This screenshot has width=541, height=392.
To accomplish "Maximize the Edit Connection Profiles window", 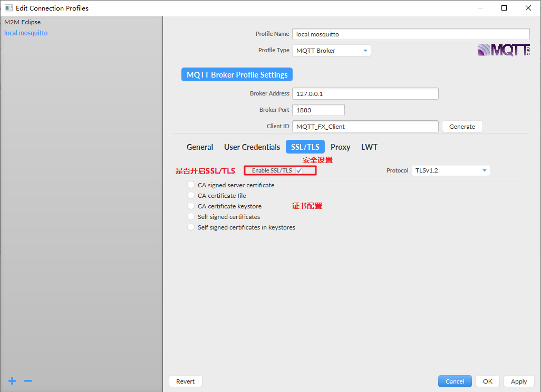I will [504, 8].
